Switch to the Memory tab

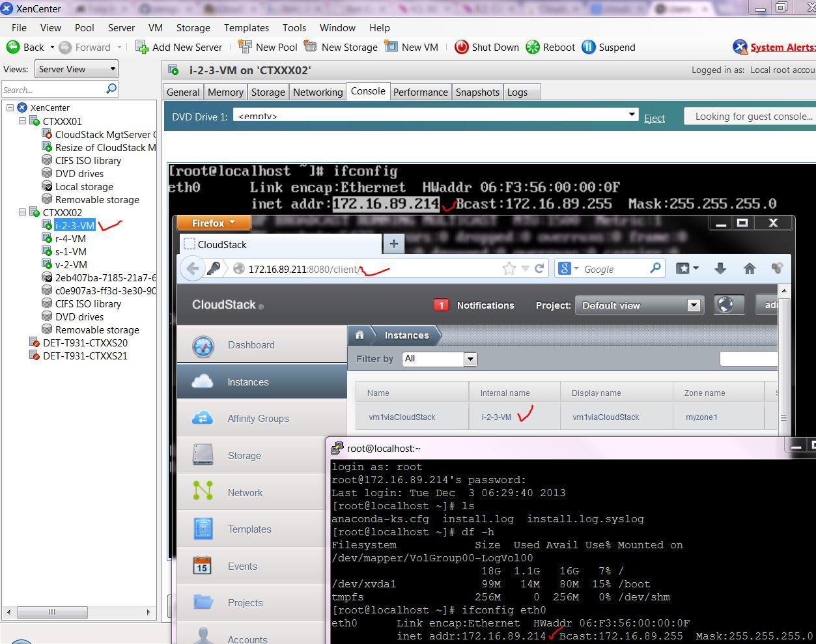click(225, 92)
